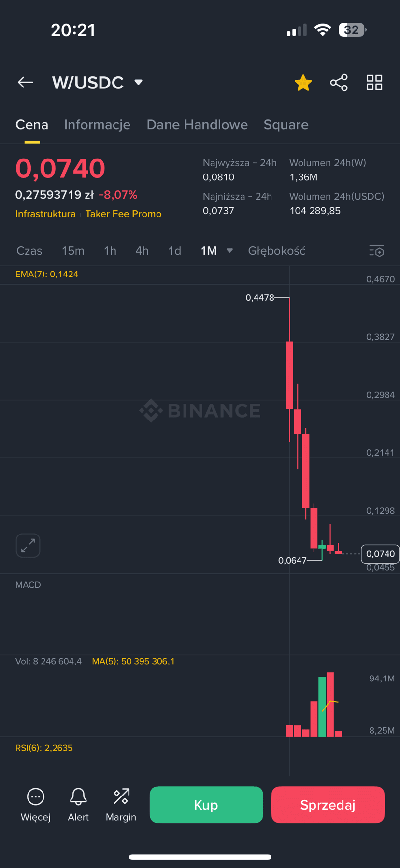Tap the red Sprzedaj button
The width and height of the screenshot is (400, 868).
point(328,805)
